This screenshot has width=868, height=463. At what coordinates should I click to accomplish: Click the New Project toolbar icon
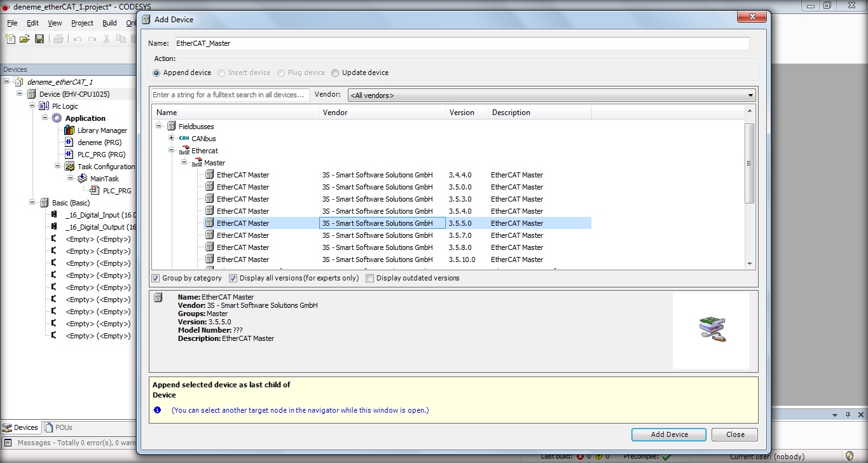10,39
